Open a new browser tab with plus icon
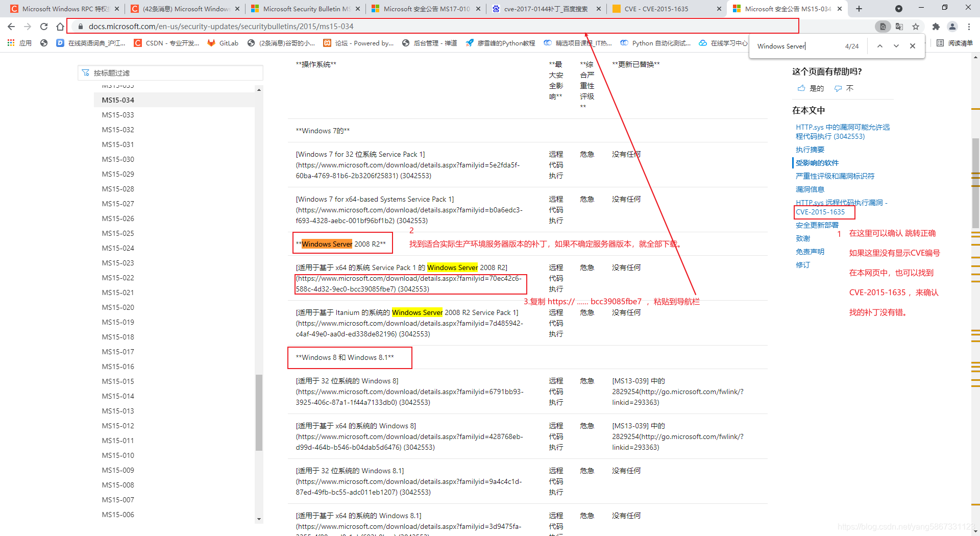 tap(859, 9)
